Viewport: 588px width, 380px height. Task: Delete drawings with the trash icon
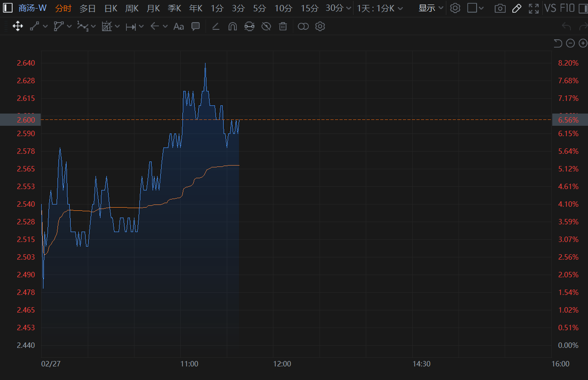(x=283, y=27)
